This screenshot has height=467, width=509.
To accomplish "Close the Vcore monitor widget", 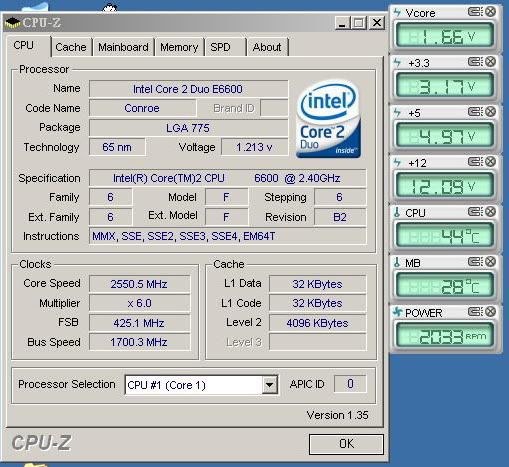I will pyautogui.click(x=490, y=12).
